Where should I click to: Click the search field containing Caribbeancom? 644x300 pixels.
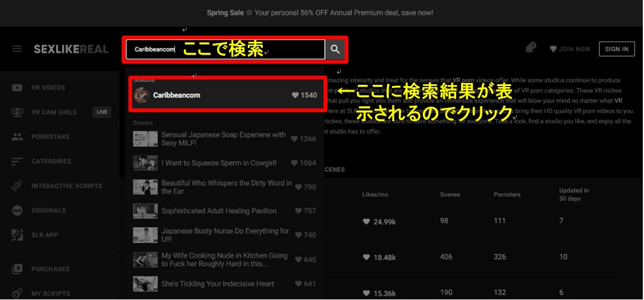[x=225, y=50]
